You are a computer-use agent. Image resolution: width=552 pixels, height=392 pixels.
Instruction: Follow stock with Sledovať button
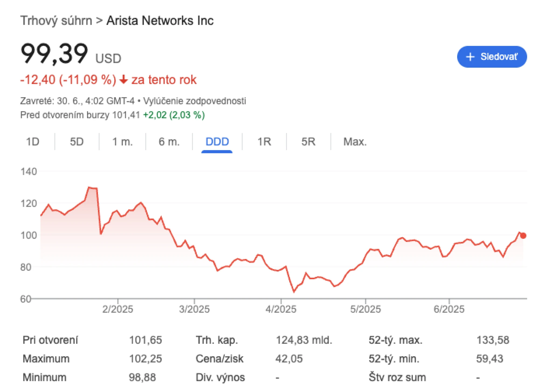[x=492, y=57]
